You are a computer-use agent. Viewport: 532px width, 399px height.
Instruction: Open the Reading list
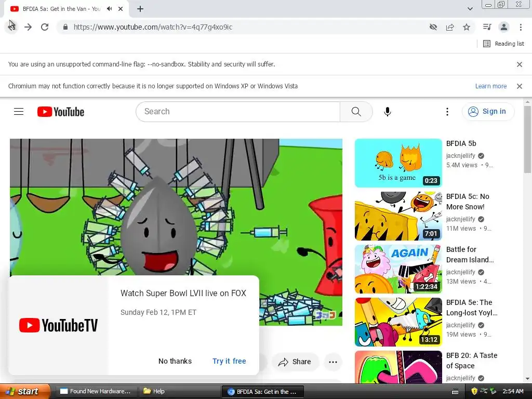click(503, 44)
